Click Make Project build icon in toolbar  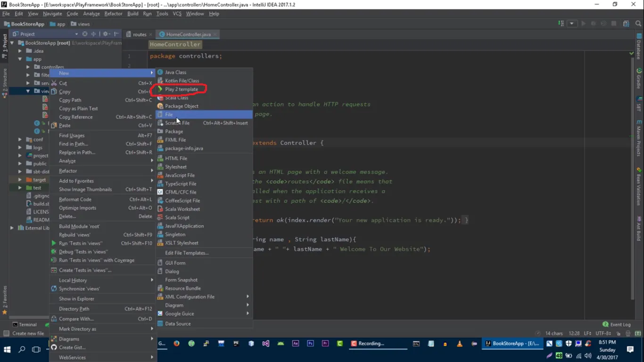pyautogui.click(x=561, y=24)
